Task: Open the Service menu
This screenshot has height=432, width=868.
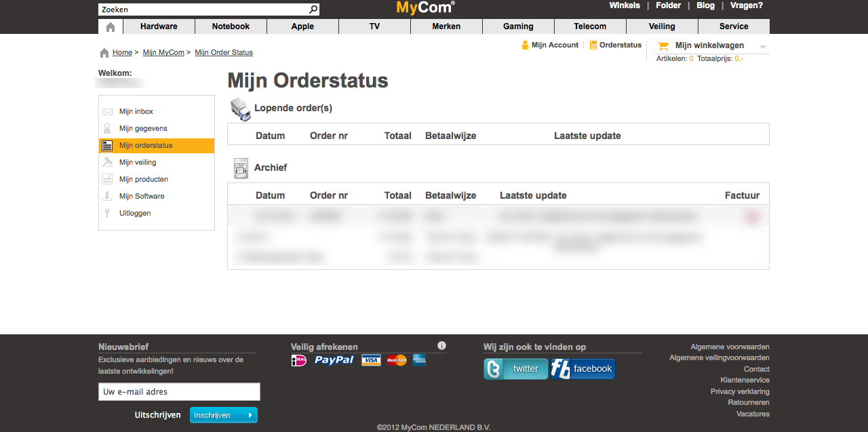Action: [734, 26]
